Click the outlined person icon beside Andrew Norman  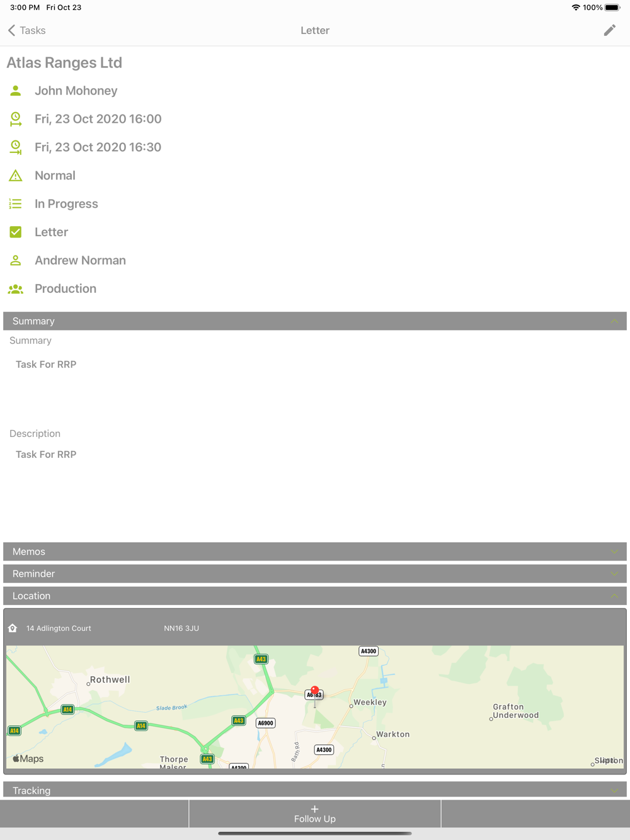click(x=16, y=261)
